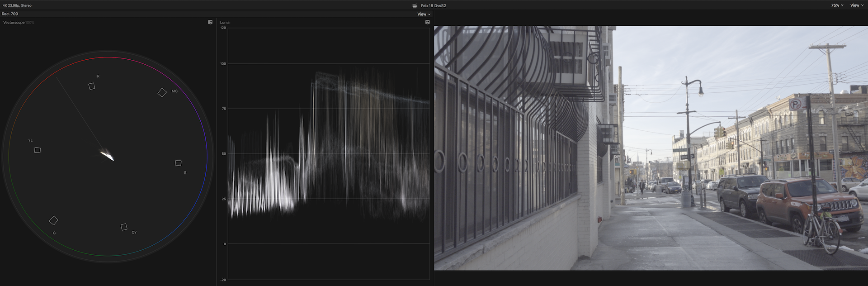The image size is (868, 286).
Task: Click the 4K 23.98p, Stereo format label
Action: tap(17, 5)
